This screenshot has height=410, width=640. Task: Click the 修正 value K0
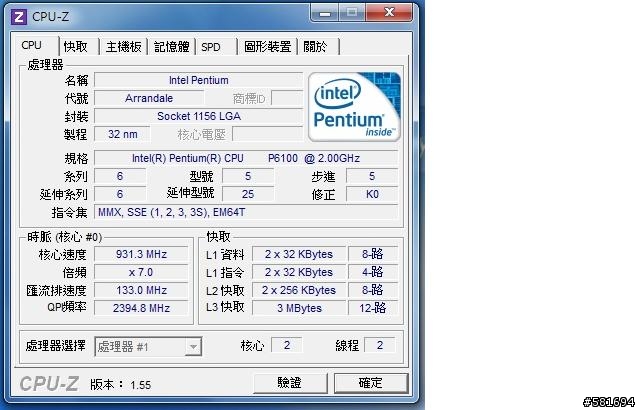tap(372, 194)
